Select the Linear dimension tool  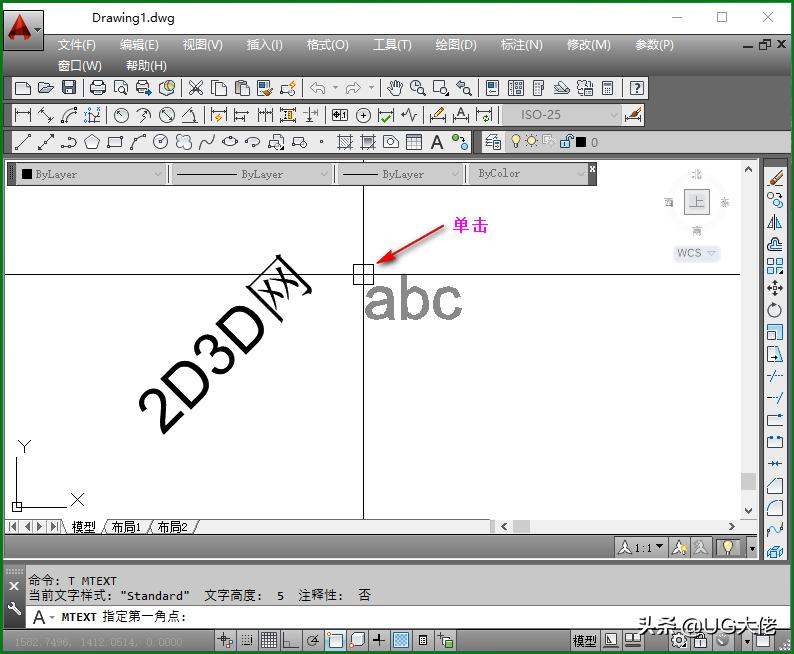tap(22, 115)
